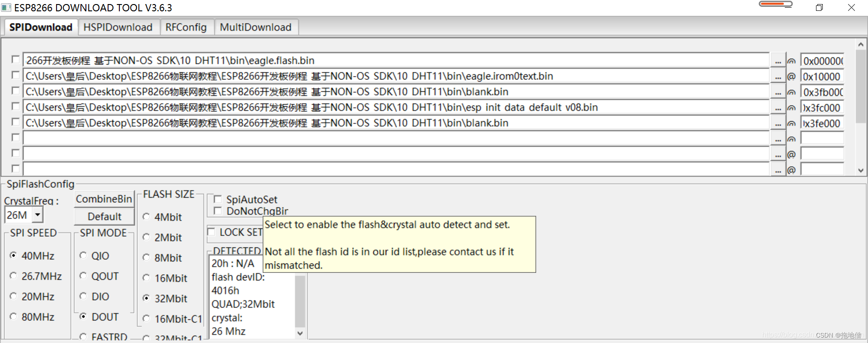
Task: Click the eagle.flash.bin path field
Action: (x=396, y=60)
